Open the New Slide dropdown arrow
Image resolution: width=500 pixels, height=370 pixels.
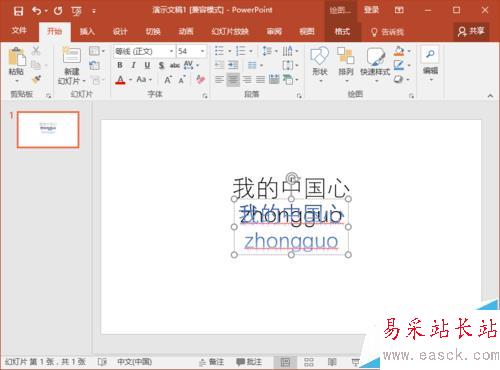point(84,81)
